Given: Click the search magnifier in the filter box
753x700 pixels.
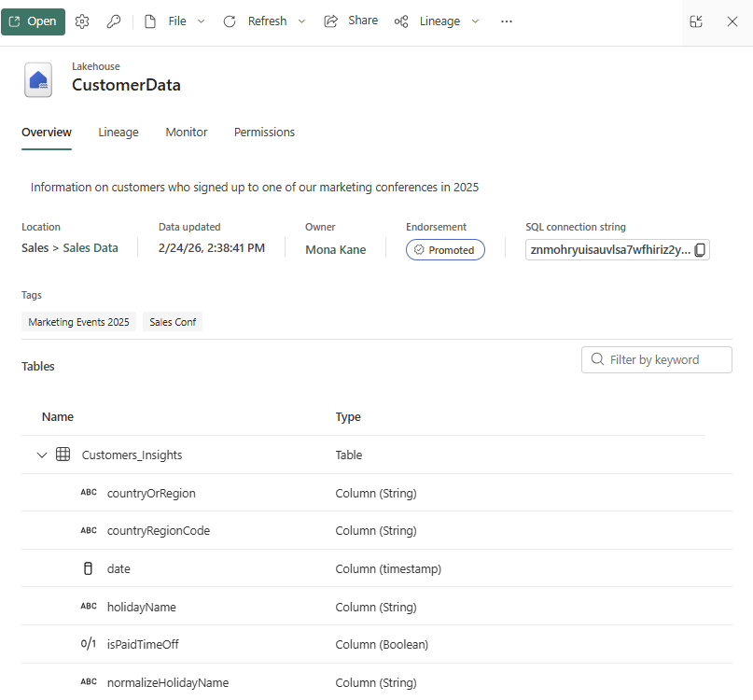Looking at the screenshot, I should [x=597, y=359].
